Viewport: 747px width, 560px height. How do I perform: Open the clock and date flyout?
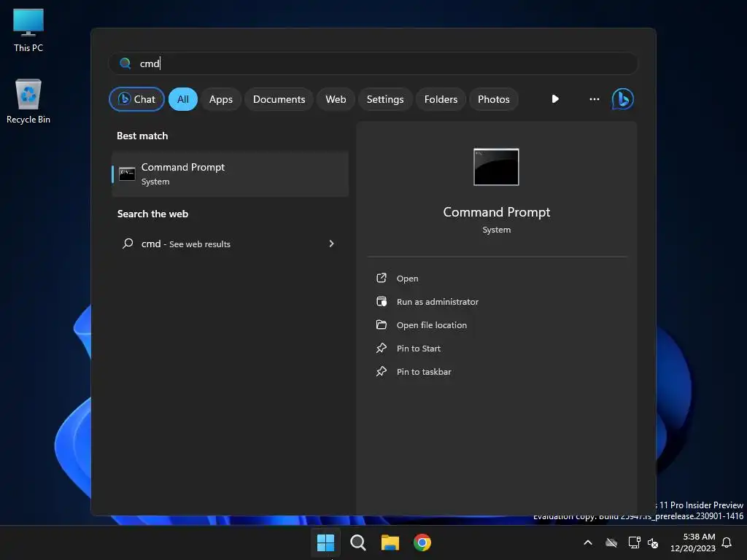(693, 542)
